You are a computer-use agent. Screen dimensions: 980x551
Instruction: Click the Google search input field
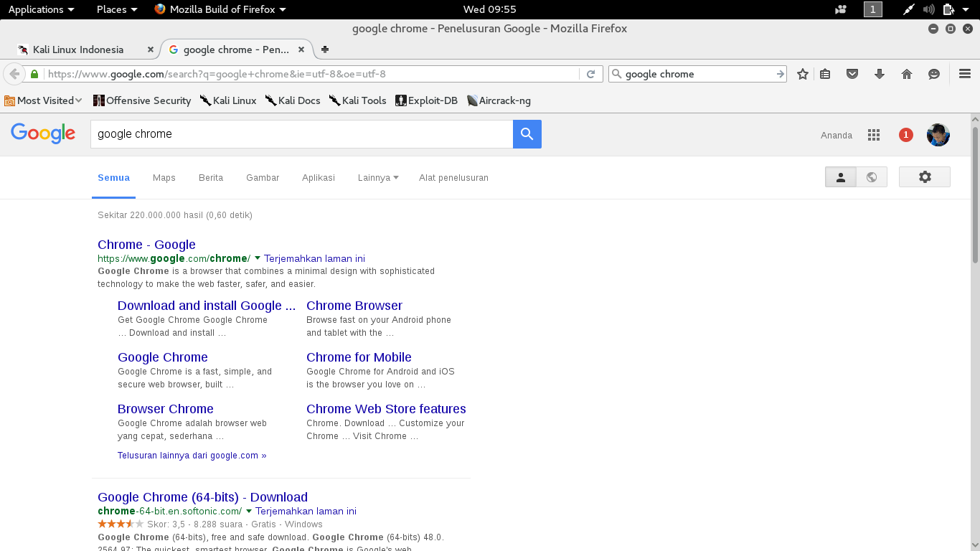coord(301,134)
